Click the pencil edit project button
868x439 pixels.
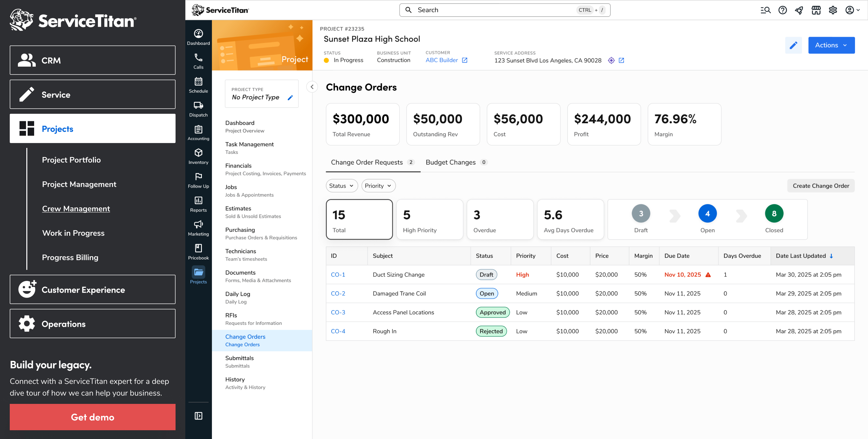pyautogui.click(x=793, y=45)
